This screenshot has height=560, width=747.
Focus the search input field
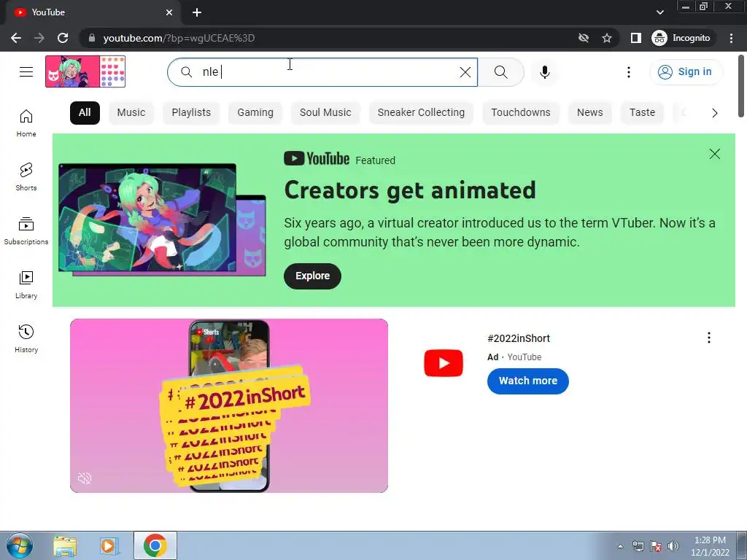[329, 72]
